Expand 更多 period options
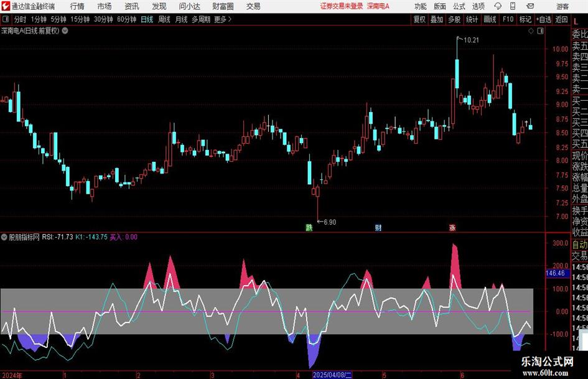The height and width of the screenshot is (379, 588). 223,19
